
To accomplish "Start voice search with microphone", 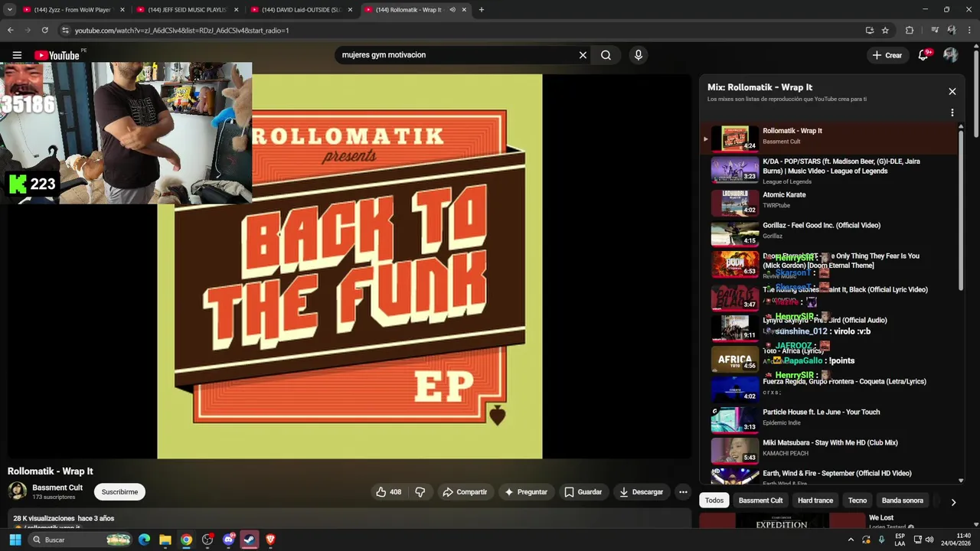I will point(638,55).
